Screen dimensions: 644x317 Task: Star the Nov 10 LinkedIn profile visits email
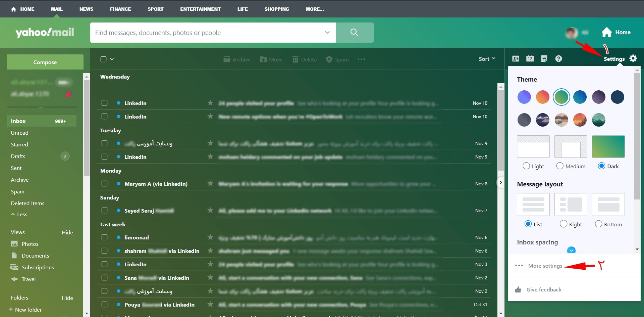210,103
